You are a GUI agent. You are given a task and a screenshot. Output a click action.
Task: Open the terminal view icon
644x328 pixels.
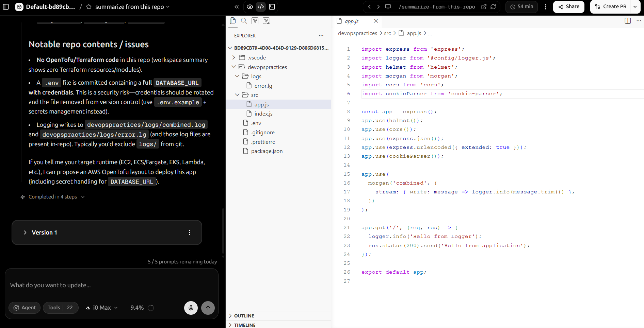click(272, 7)
